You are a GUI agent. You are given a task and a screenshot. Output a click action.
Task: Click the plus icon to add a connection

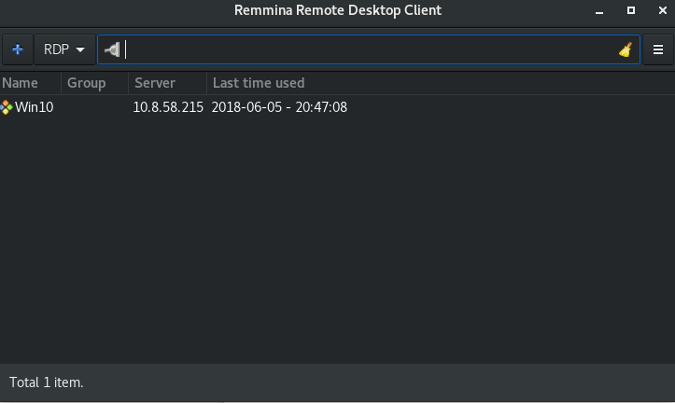[x=17, y=50]
